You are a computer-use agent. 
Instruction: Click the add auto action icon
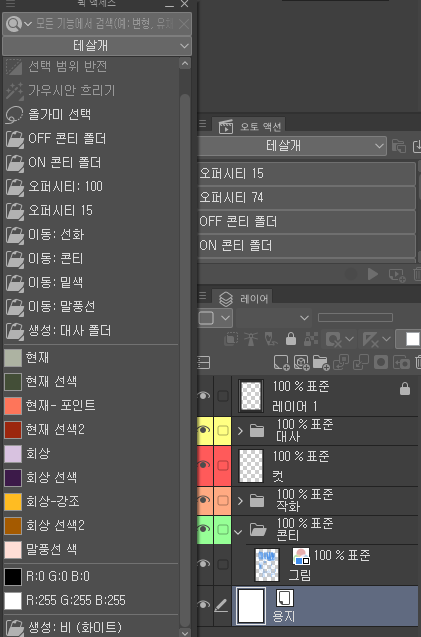pos(397,275)
